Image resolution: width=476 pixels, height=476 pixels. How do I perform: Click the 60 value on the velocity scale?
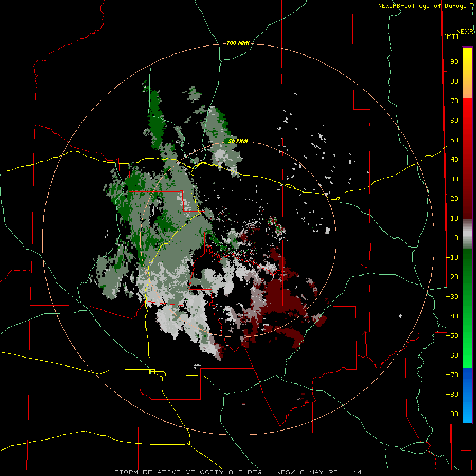454,121
